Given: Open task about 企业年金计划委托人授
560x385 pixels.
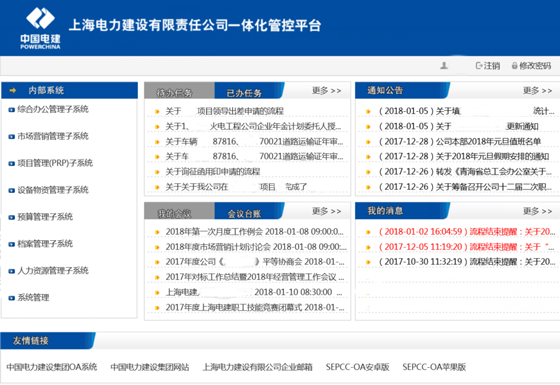Looking at the screenshot, I should 253,126.
